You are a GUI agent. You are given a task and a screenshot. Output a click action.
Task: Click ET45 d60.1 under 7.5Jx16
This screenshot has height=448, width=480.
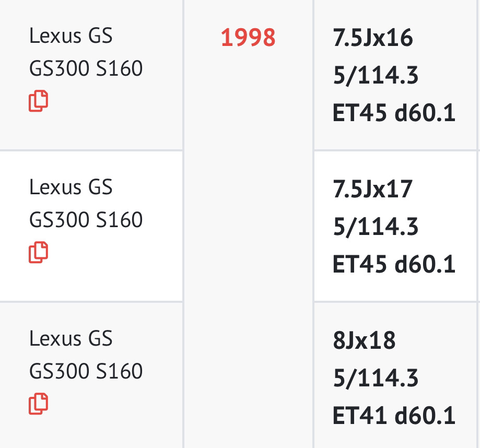[394, 113]
